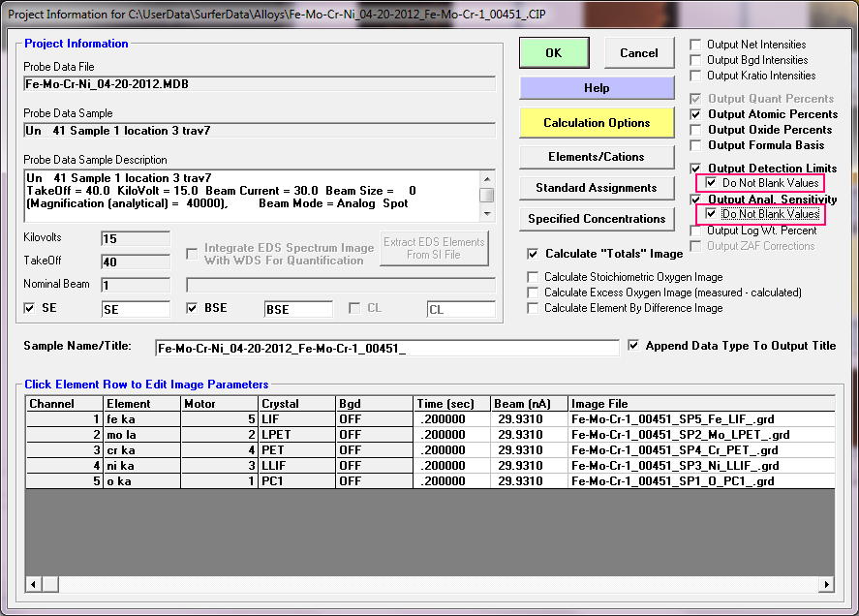Viewport: 859px width, 616px height.
Task: Open the Help button
Action: pyautogui.click(x=597, y=88)
